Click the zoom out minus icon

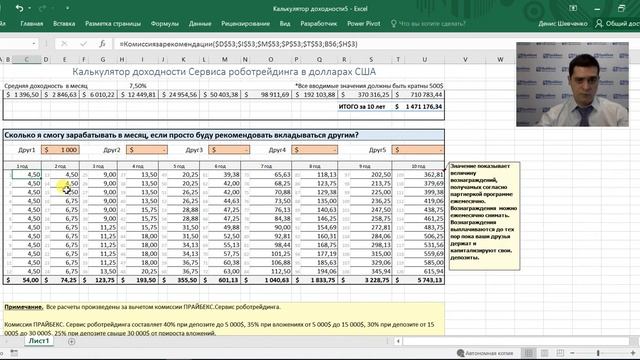572,353
